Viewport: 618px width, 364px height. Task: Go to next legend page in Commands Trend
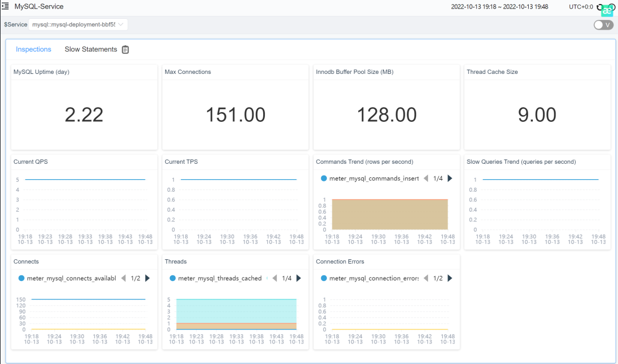pos(450,178)
